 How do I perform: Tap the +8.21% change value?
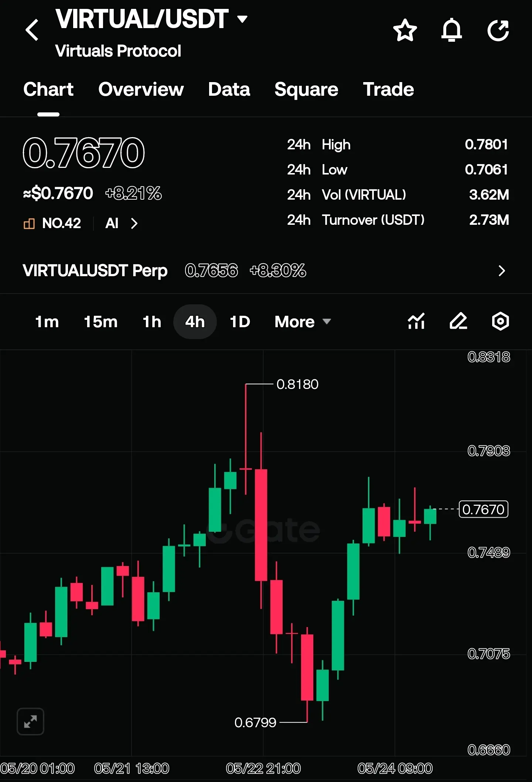(133, 193)
